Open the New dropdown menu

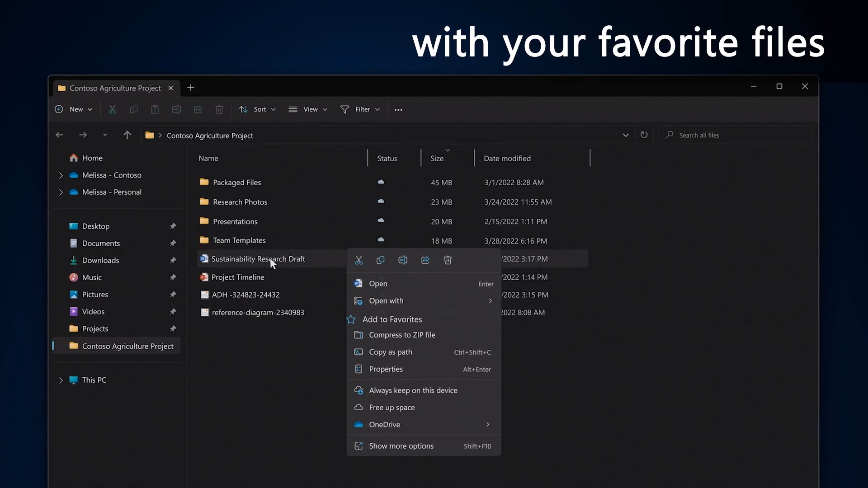pyautogui.click(x=73, y=109)
